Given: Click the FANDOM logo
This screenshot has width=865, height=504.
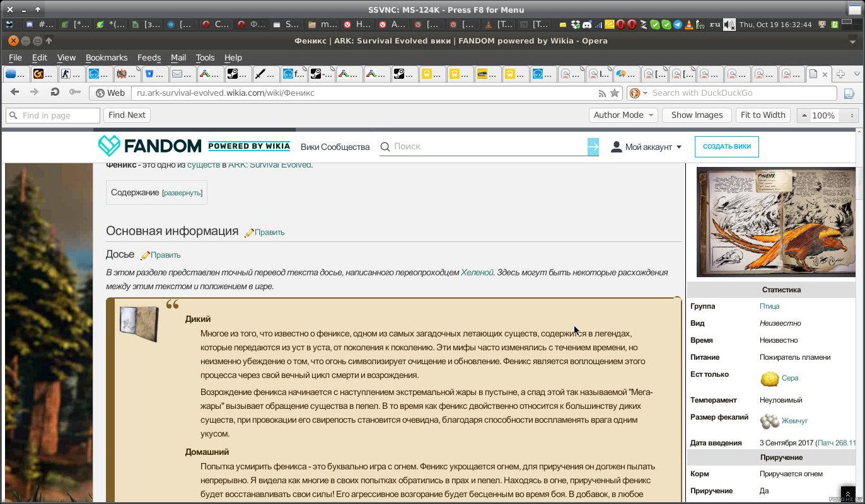Looking at the screenshot, I should click(x=149, y=146).
